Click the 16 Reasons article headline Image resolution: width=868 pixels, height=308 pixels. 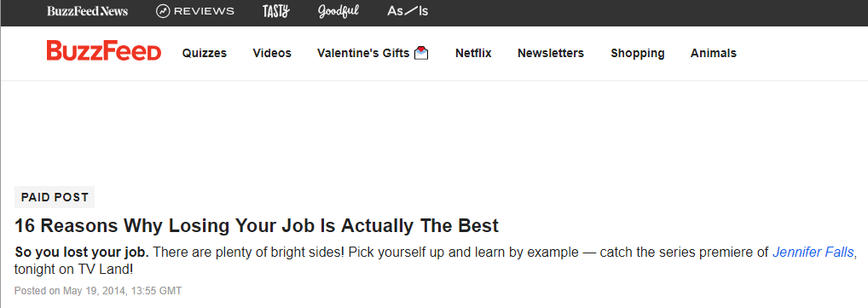(x=257, y=225)
